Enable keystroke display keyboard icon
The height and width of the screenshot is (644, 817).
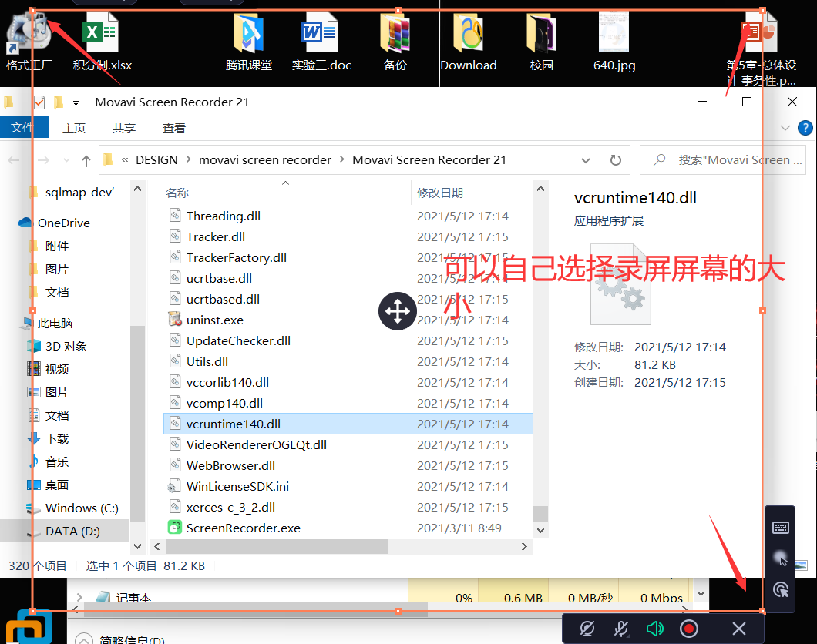pyautogui.click(x=781, y=528)
